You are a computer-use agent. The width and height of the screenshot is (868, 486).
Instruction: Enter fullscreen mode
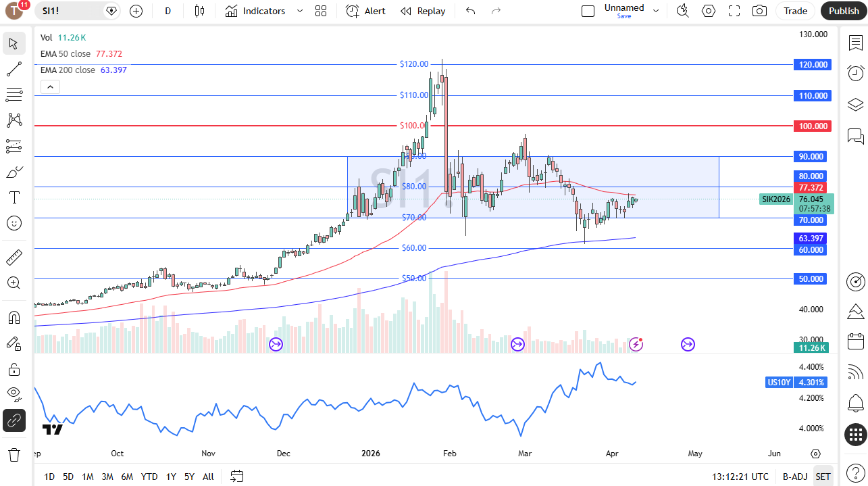(x=734, y=11)
